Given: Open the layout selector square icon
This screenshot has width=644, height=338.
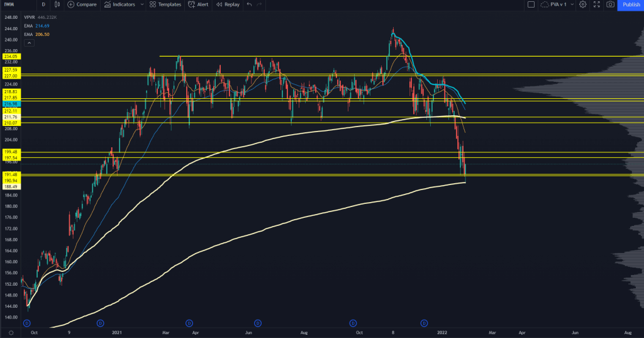Looking at the screenshot, I should 531,4.
